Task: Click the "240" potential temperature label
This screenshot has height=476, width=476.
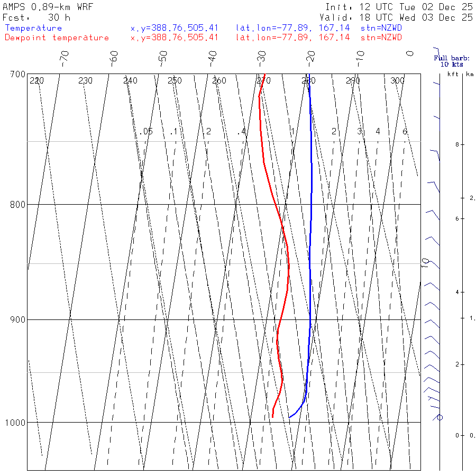Action: tap(130, 80)
